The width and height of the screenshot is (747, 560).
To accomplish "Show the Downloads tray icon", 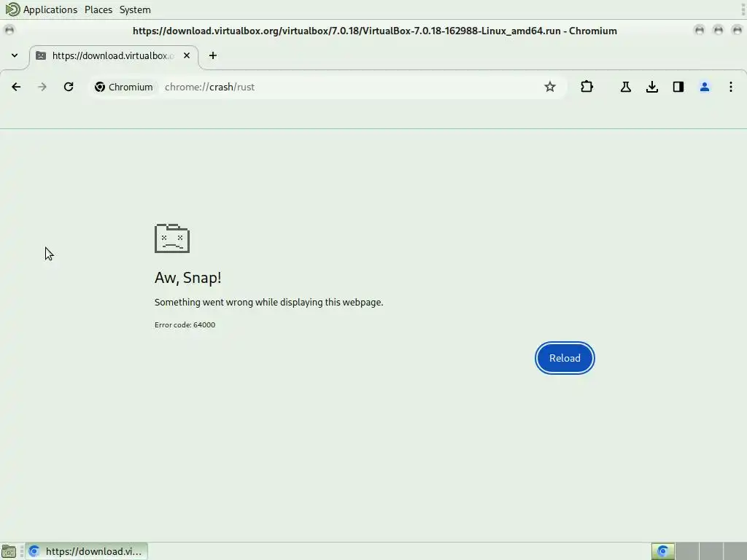I will 652,87.
